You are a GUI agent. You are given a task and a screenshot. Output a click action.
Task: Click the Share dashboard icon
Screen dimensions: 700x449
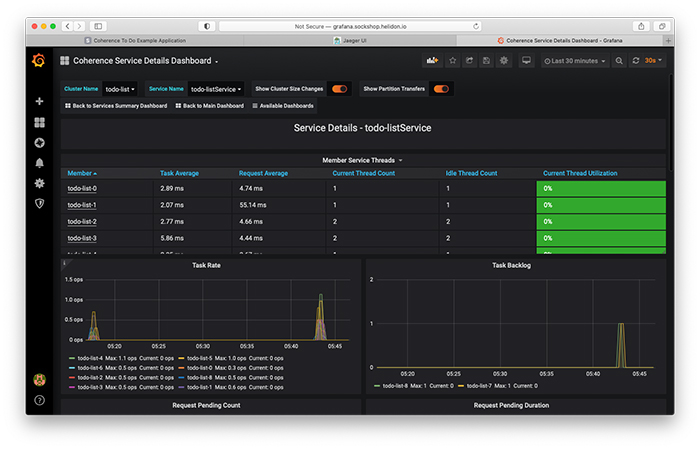469,60
